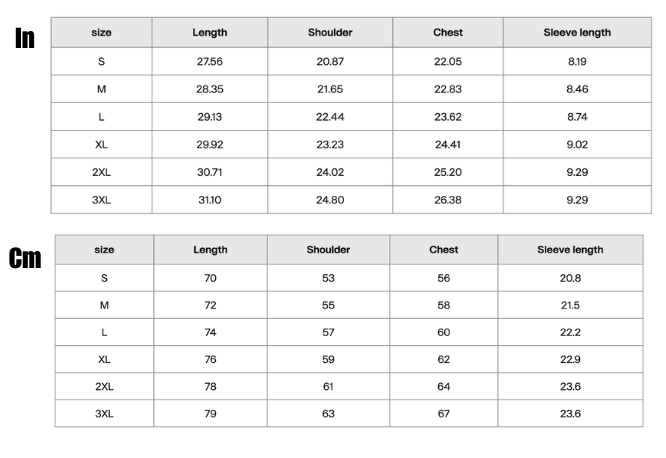Click the Length header in cm table
Viewport: 666px width, 458px height.
tap(210, 250)
